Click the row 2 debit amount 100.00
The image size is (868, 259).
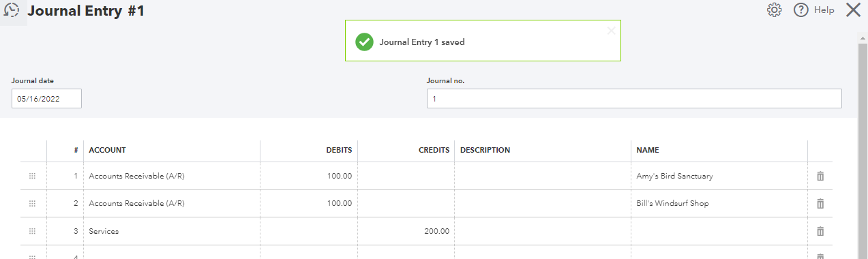point(309,203)
